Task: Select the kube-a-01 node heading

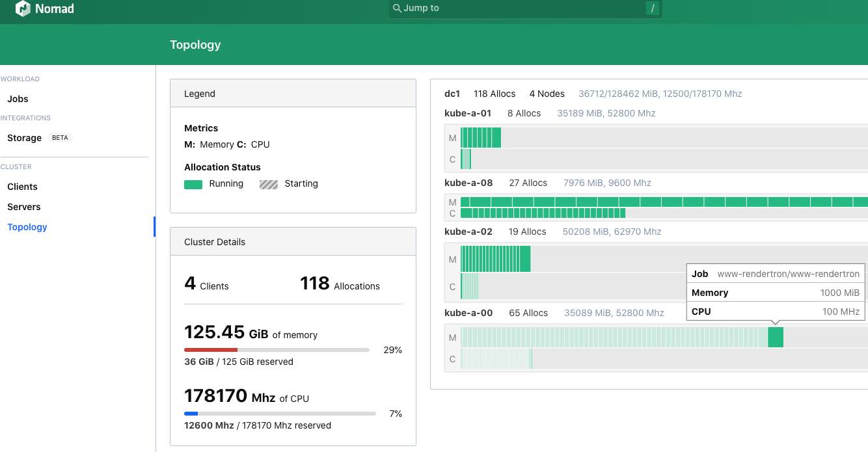Action: point(468,113)
